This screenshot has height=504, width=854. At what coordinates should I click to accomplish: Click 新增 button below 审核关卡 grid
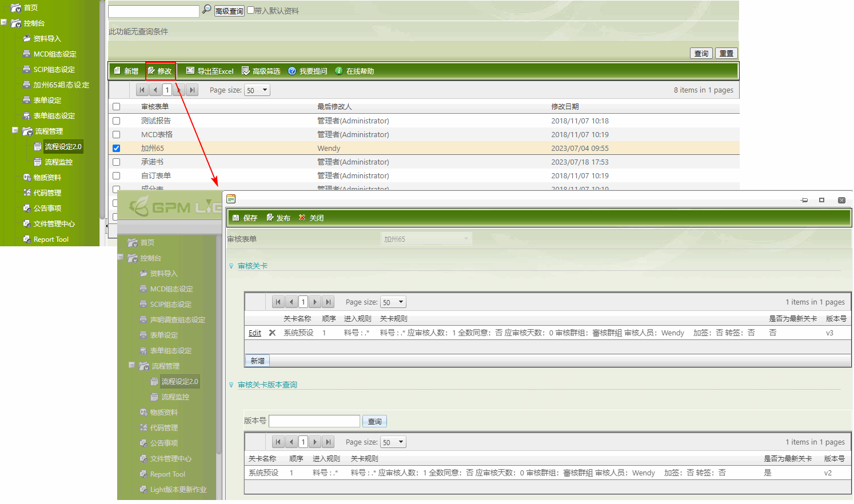point(258,361)
